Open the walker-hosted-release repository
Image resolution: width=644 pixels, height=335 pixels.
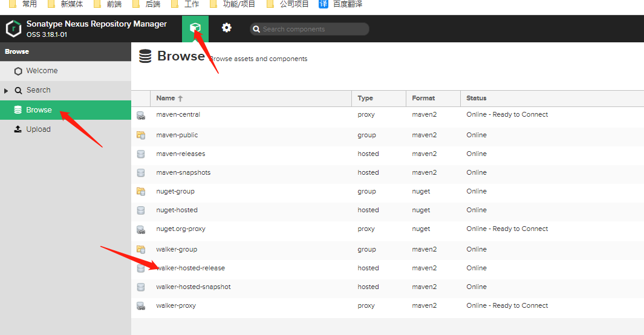click(190, 268)
